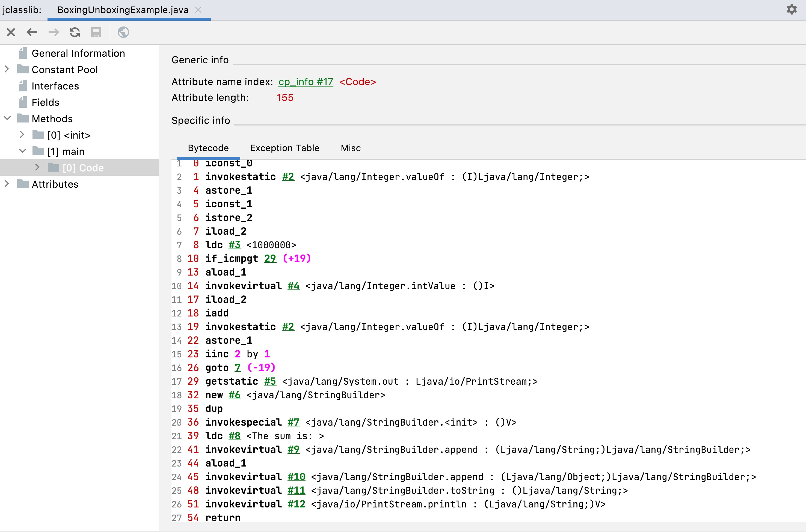Screen dimensions: 806x532
Task: Open the settings gear icon
Action: [x=792, y=10]
